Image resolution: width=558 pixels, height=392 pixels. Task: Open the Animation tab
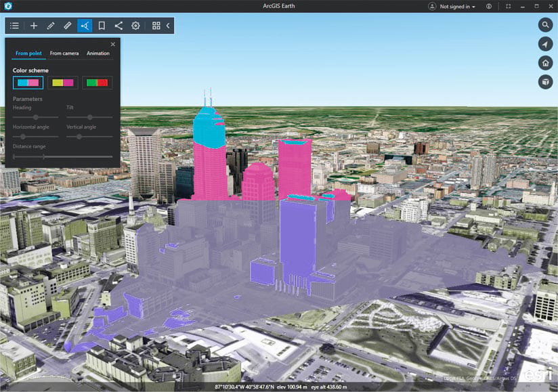(x=98, y=53)
